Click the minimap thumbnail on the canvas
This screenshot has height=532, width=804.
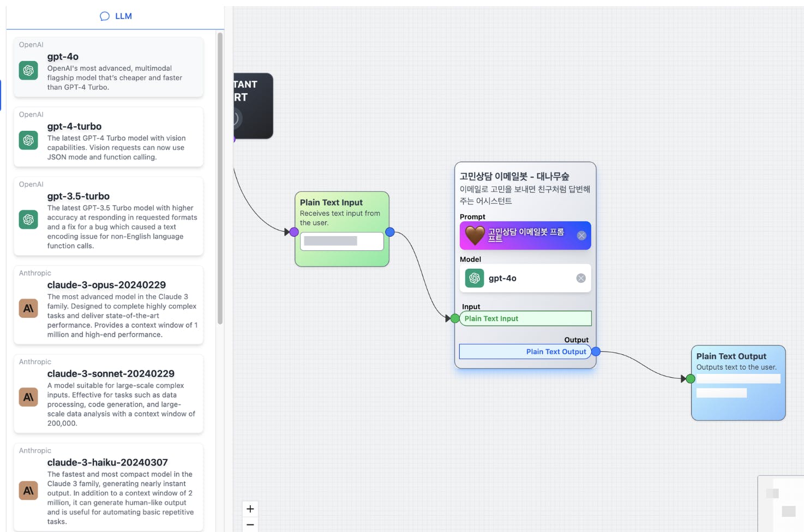point(781,504)
